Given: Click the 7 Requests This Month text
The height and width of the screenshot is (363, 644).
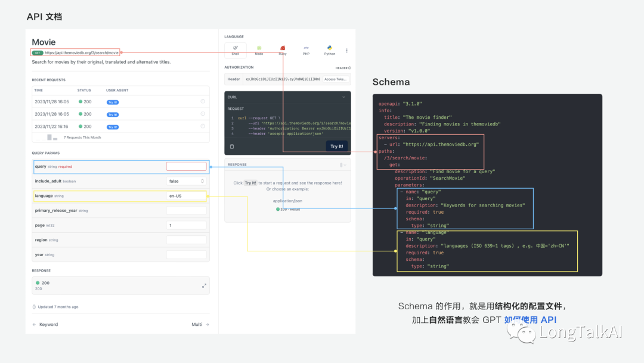Looking at the screenshot, I should pyautogui.click(x=82, y=137).
